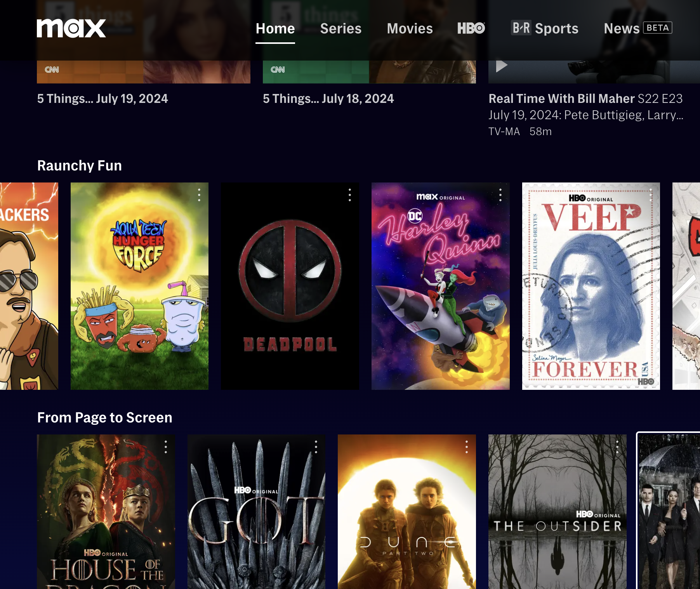Open the Dune Part Two poster

[407, 512]
